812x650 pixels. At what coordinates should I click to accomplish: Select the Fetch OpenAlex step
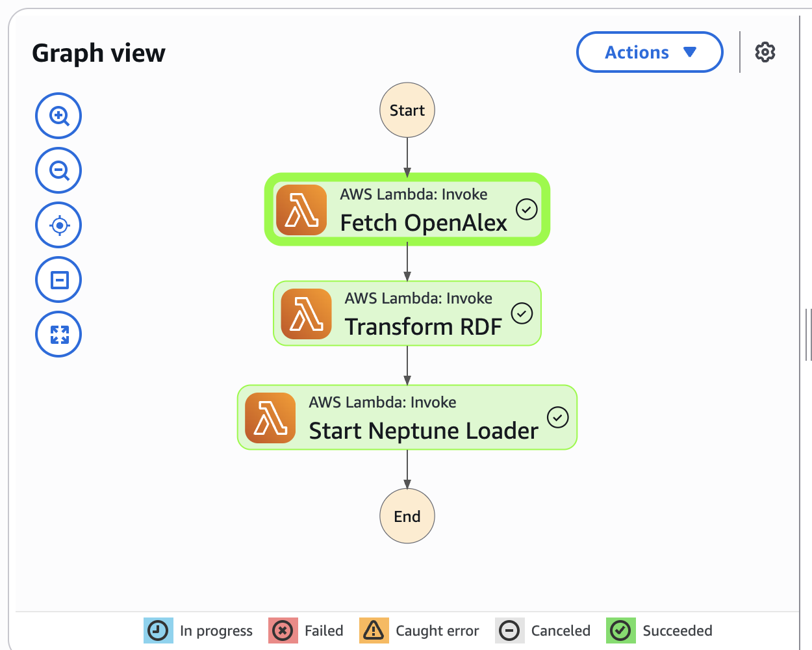coord(407,209)
